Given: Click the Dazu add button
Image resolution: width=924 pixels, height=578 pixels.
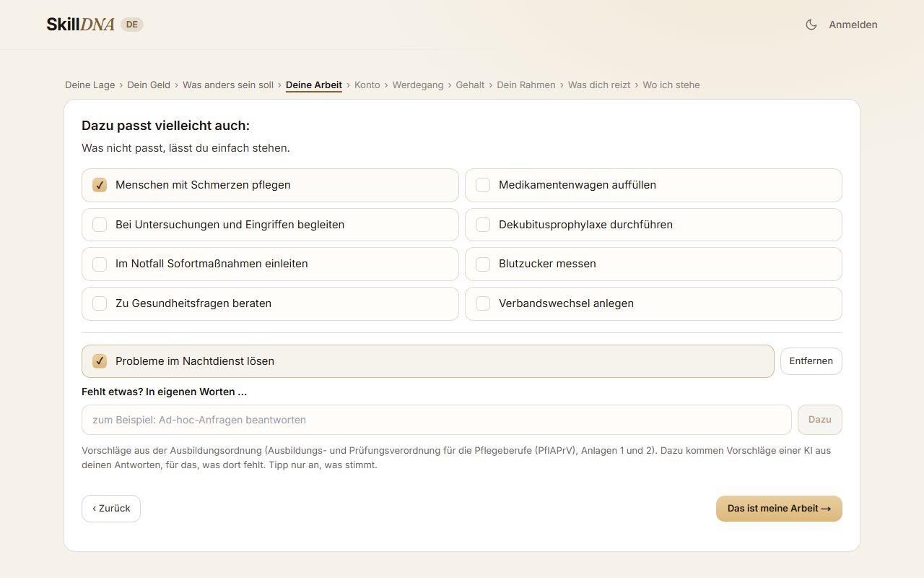Looking at the screenshot, I should (820, 420).
